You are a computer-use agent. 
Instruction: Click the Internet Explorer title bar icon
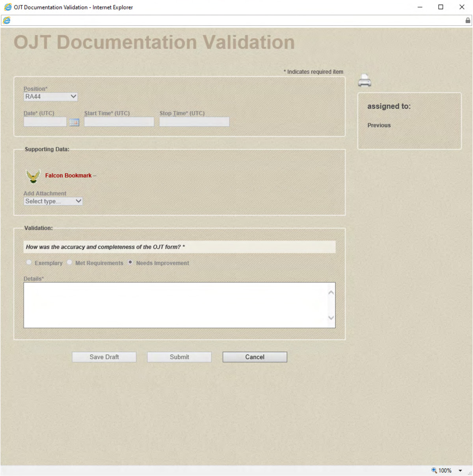7,7
